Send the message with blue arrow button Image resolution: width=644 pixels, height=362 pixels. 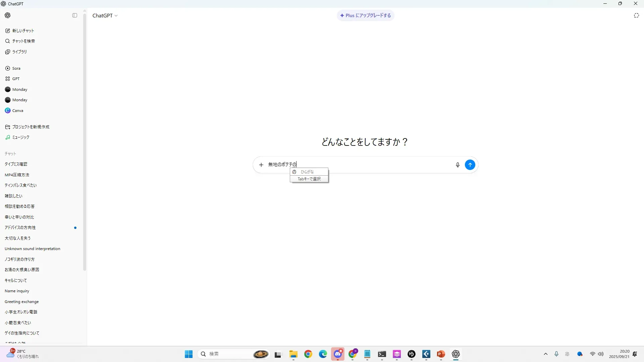(470, 165)
